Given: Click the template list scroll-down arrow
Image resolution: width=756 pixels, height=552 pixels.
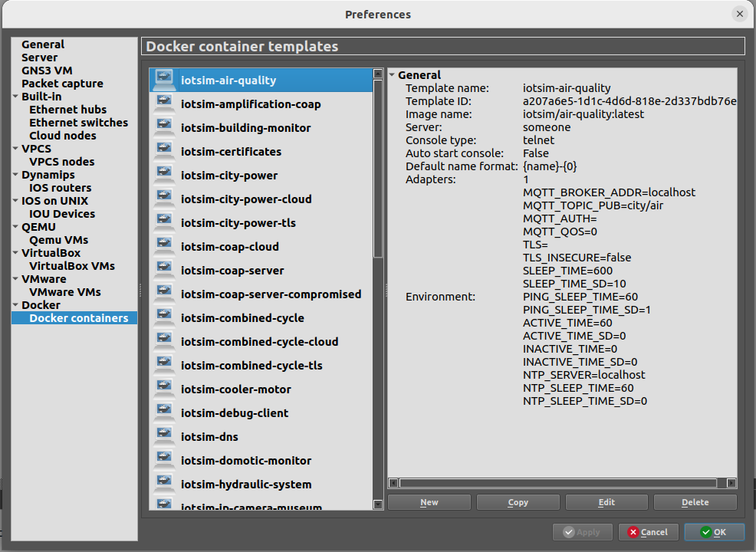Looking at the screenshot, I should 378,504.
